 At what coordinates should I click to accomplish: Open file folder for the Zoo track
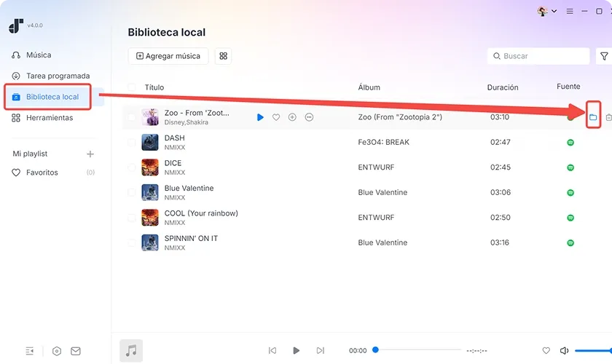tap(593, 117)
